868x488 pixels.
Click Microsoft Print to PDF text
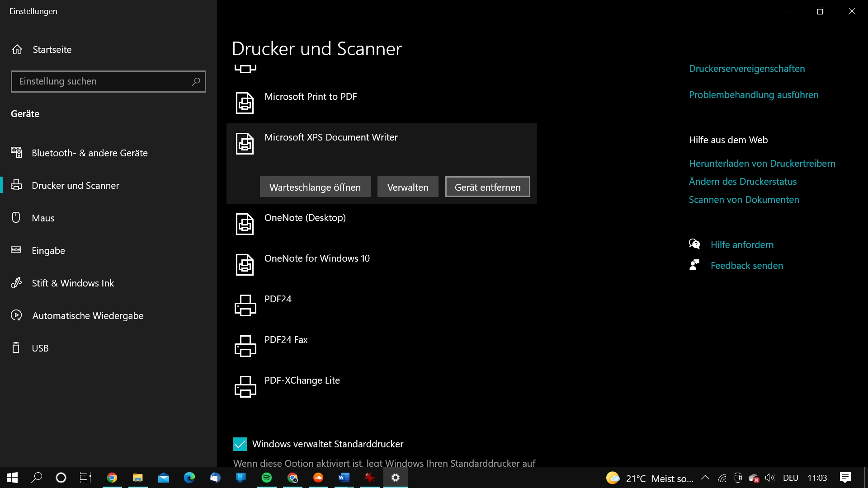(311, 97)
